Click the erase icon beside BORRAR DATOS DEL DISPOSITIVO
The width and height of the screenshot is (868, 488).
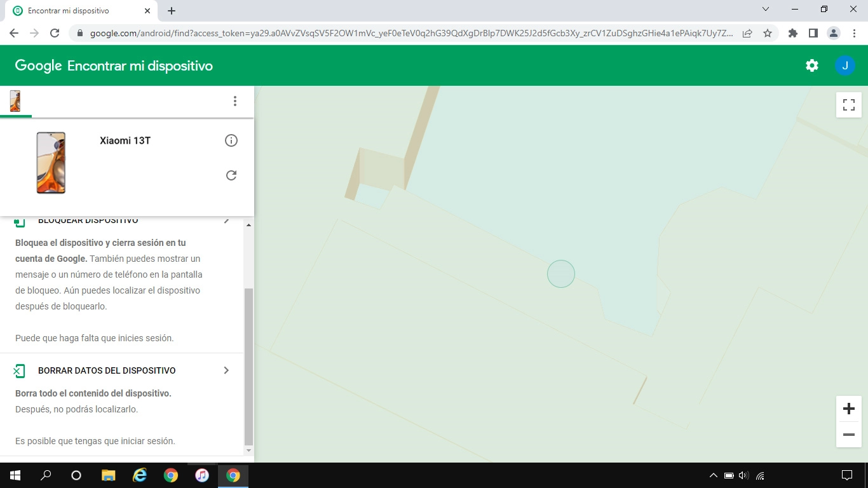[x=20, y=370]
